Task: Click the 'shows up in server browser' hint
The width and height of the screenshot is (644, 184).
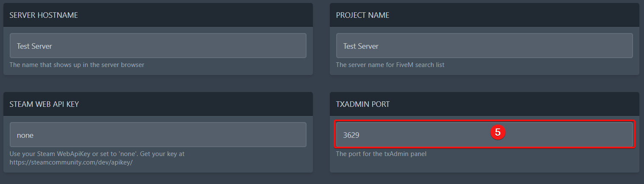Action: pyautogui.click(x=77, y=65)
